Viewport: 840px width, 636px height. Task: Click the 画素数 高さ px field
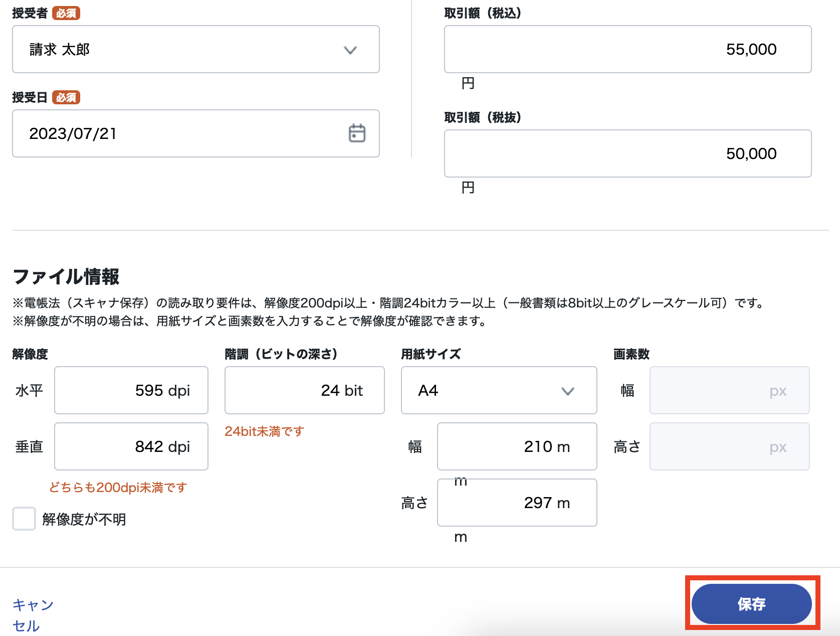click(730, 446)
